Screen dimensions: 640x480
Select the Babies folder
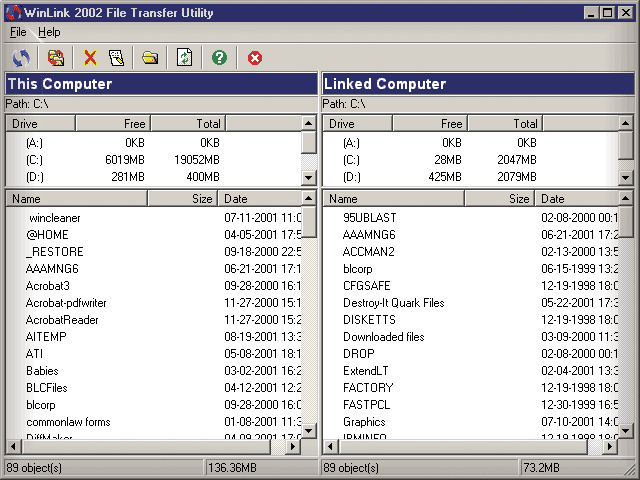click(x=42, y=371)
